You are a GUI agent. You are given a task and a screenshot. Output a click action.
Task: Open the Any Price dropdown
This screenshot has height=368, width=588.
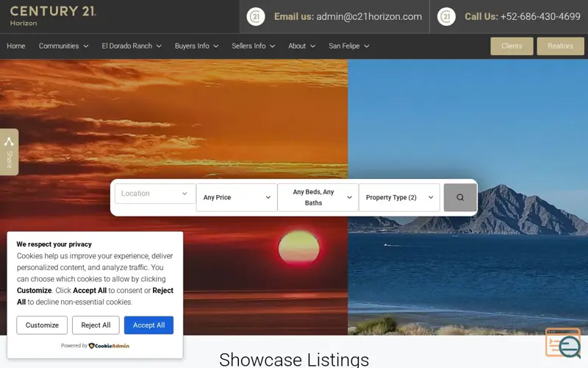(237, 197)
